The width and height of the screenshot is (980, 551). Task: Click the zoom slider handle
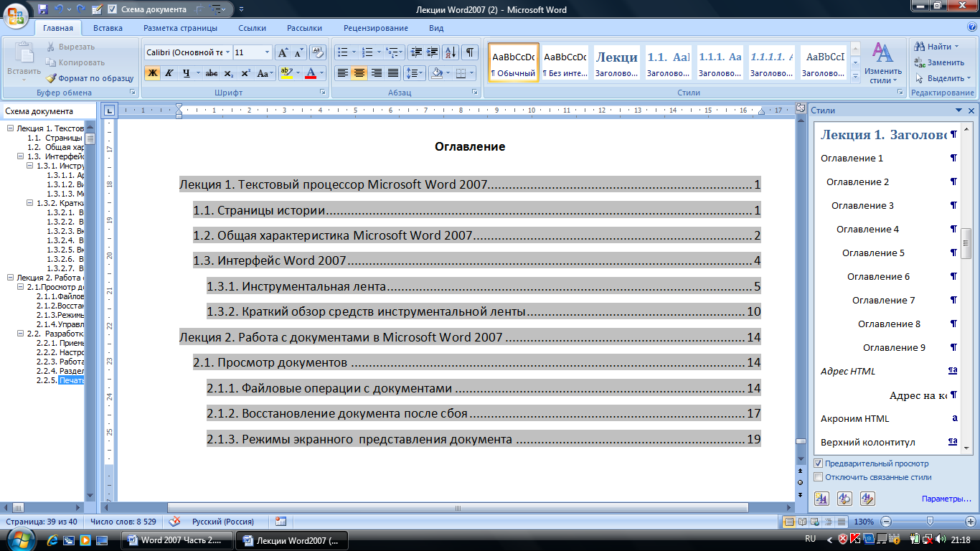tap(930, 522)
